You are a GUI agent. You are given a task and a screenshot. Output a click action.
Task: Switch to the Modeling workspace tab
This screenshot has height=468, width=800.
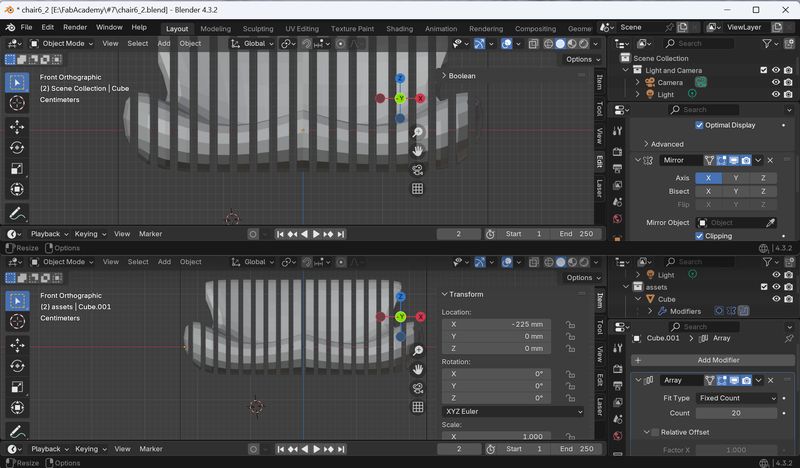coord(215,29)
